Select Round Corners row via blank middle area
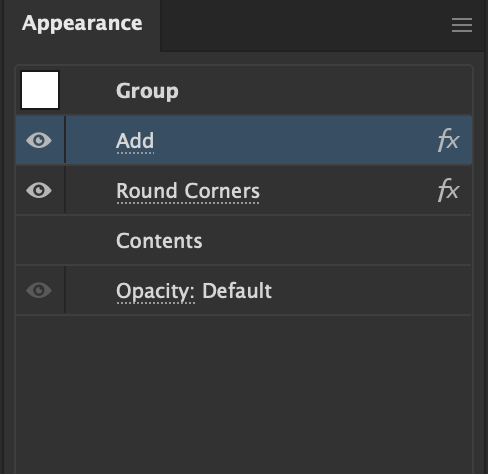The image size is (488, 474). point(347,190)
